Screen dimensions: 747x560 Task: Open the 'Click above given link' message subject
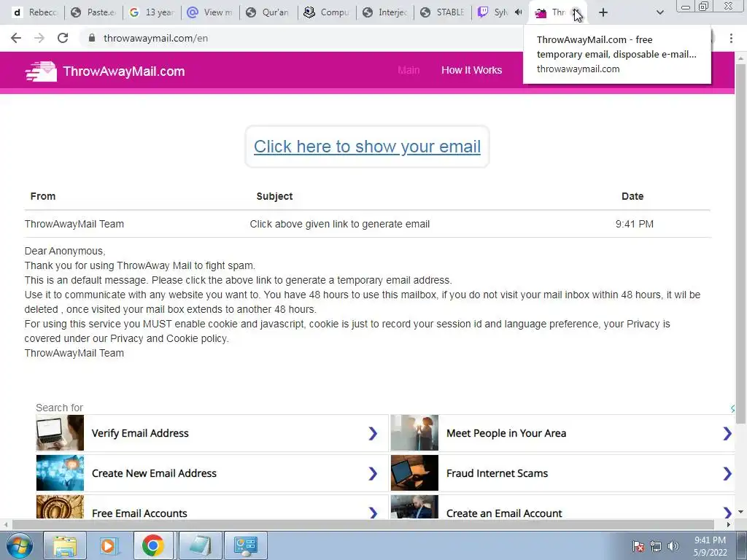pos(340,224)
